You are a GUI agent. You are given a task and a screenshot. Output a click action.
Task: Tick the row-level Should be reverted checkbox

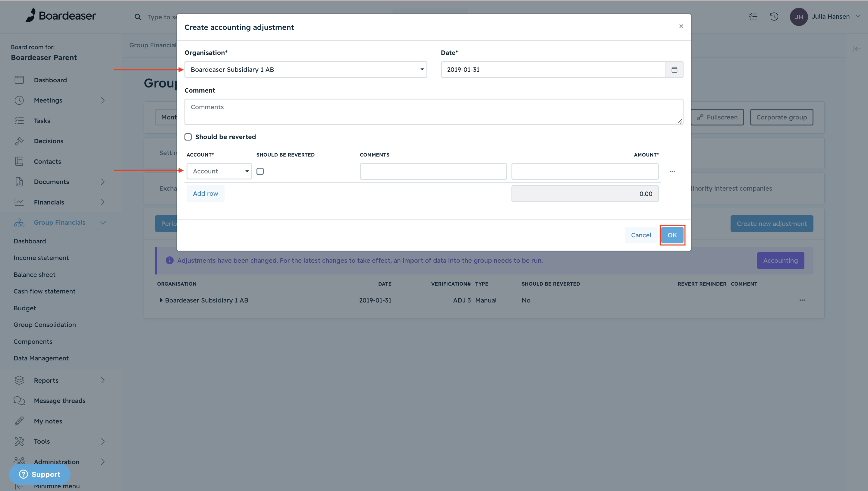[260, 171]
